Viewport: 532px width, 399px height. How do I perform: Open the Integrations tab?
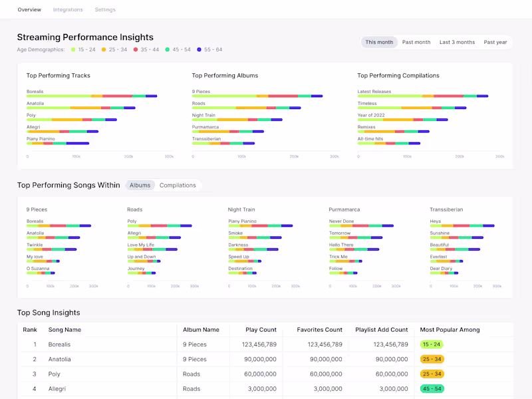[x=68, y=10]
